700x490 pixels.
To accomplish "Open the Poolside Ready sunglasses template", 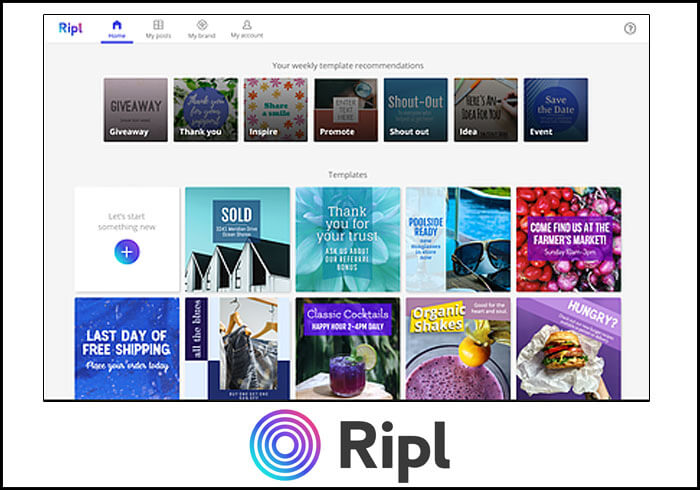I will tap(458, 240).
